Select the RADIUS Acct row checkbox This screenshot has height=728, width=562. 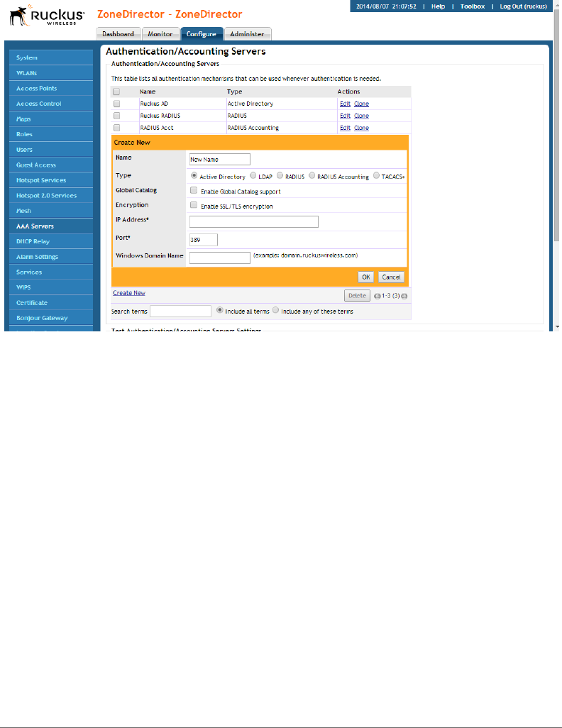pos(116,128)
